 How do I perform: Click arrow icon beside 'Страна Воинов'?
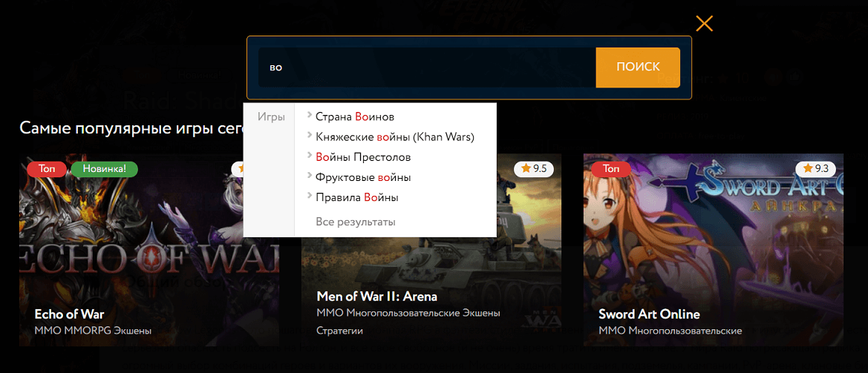pyautogui.click(x=309, y=116)
